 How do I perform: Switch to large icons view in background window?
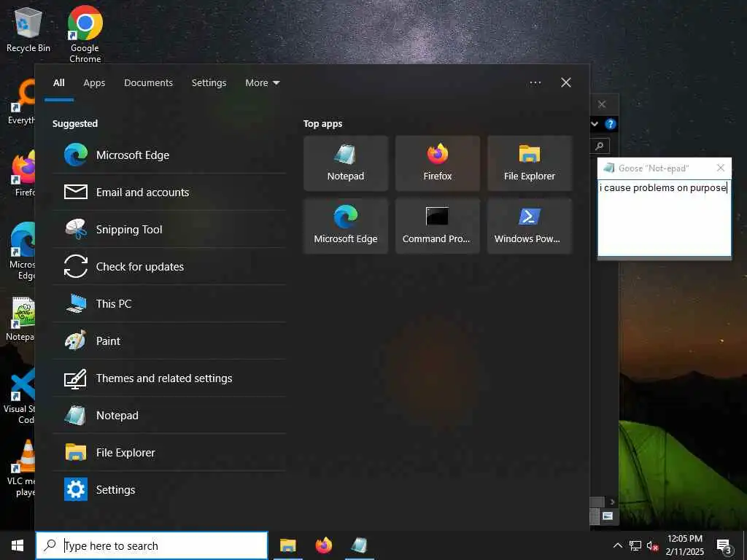pyautogui.click(x=608, y=516)
